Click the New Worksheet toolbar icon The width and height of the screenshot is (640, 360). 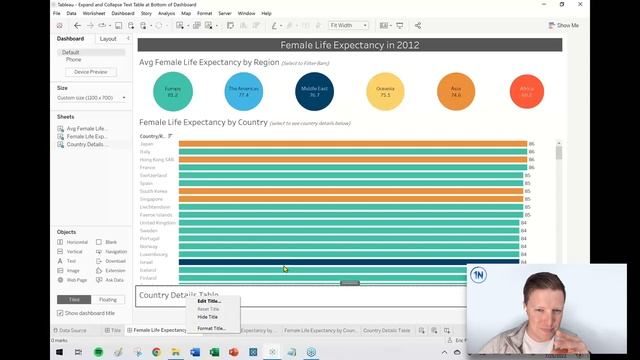pyautogui.click(x=180, y=25)
